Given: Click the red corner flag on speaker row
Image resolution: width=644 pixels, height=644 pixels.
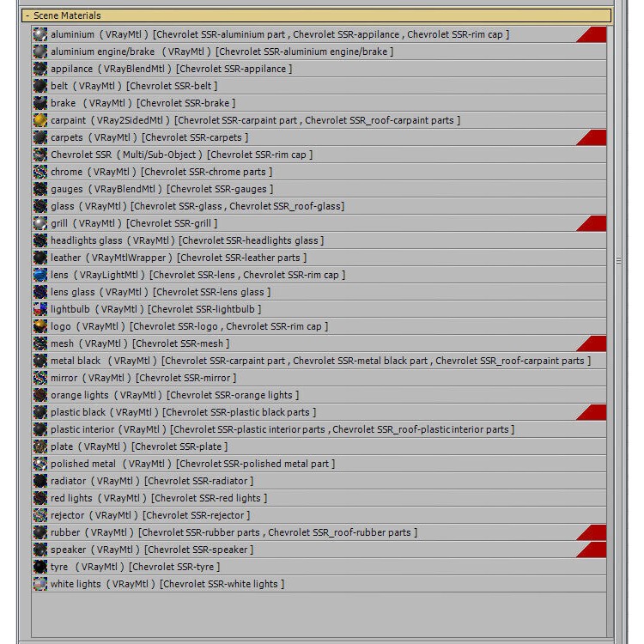Looking at the screenshot, I should (x=594, y=550).
